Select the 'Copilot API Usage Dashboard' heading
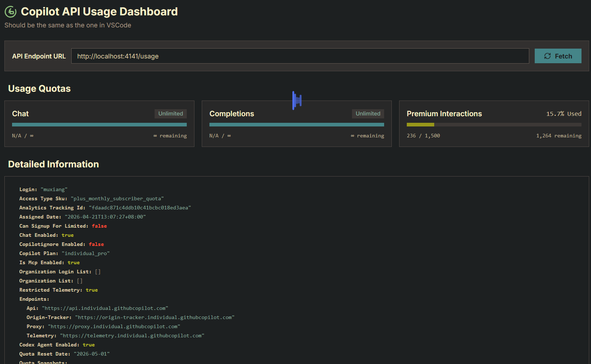This screenshot has height=364, width=591. pos(99,12)
